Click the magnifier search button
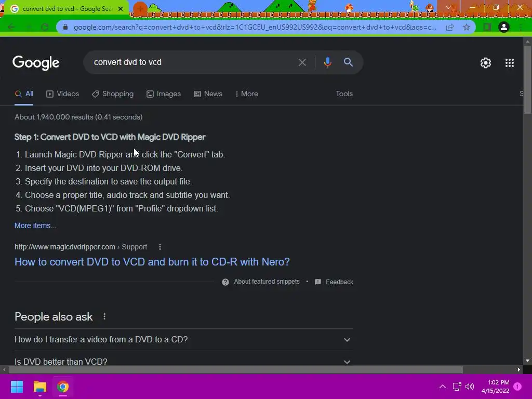The width and height of the screenshot is (532, 399). click(348, 62)
